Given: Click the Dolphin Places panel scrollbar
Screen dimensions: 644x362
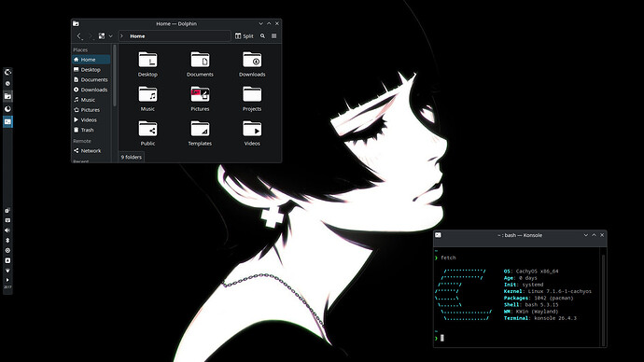Looking at the screenshot, I should 115,76.
